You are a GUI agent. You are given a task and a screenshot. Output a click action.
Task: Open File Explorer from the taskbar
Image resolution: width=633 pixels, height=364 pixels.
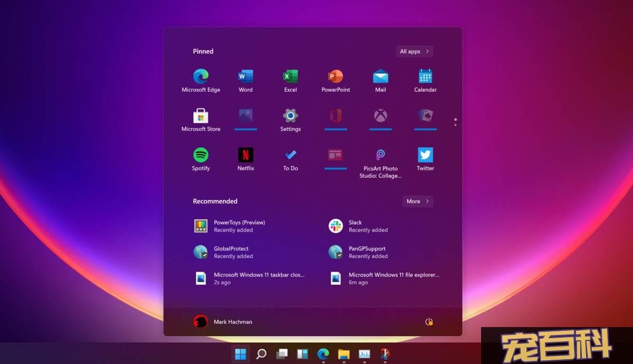(x=343, y=355)
